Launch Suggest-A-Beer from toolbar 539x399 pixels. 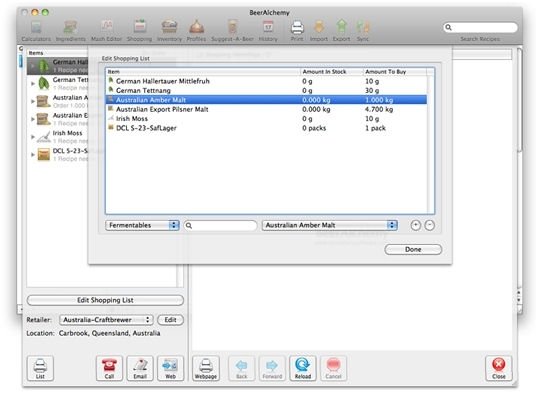click(232, 31)
